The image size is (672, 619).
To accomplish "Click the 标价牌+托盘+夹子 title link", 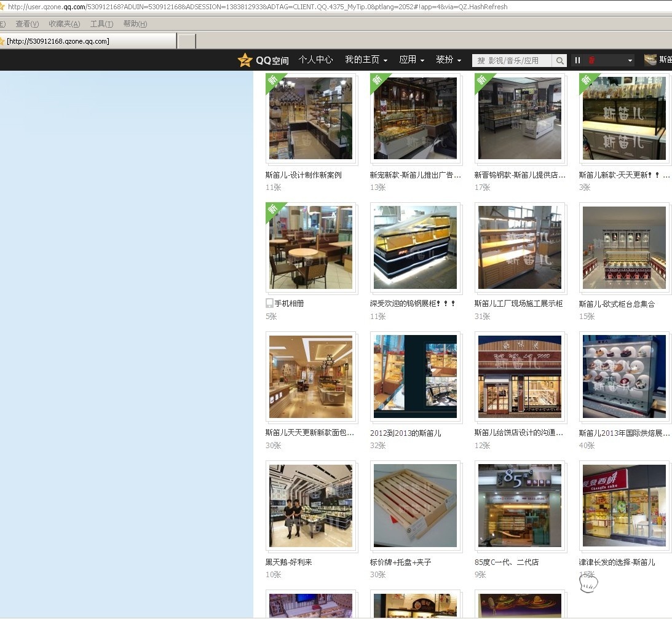I will tap(400, 562).
